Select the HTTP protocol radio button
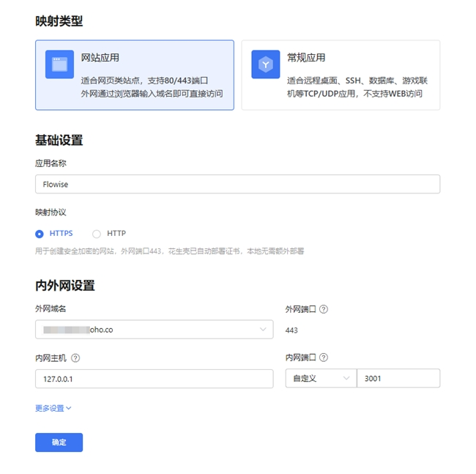 [x=97, y=234]
